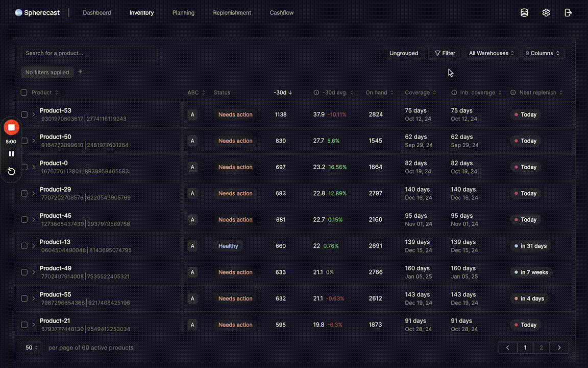Click the Filter button
The width and height of the screenshot is (588, 368).
[445, 53]
